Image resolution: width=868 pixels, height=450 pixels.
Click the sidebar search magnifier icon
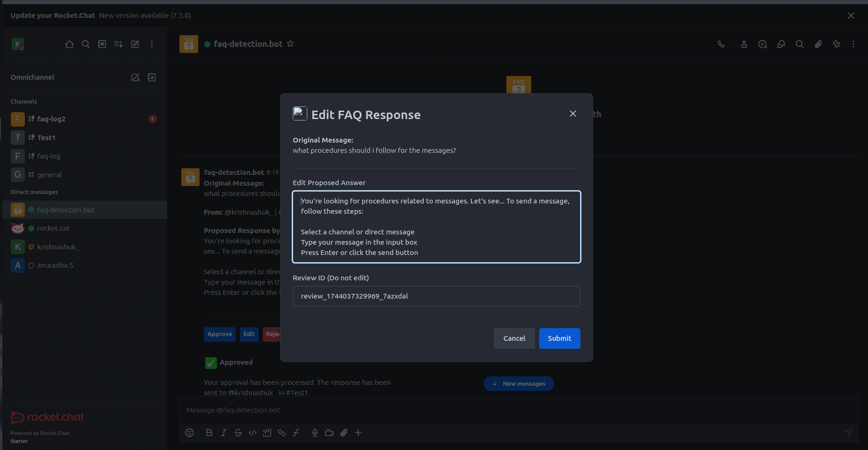point(86,44)
